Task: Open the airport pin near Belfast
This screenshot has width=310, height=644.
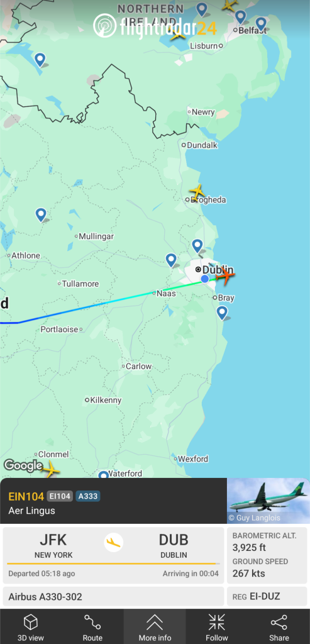Action: click(261, 23)
